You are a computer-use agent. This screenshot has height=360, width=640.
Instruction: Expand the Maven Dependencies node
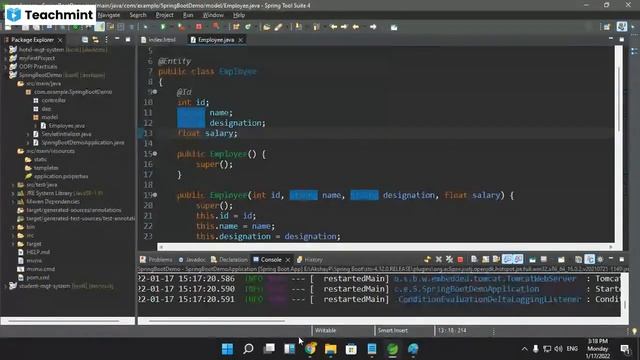coord(13,202)
